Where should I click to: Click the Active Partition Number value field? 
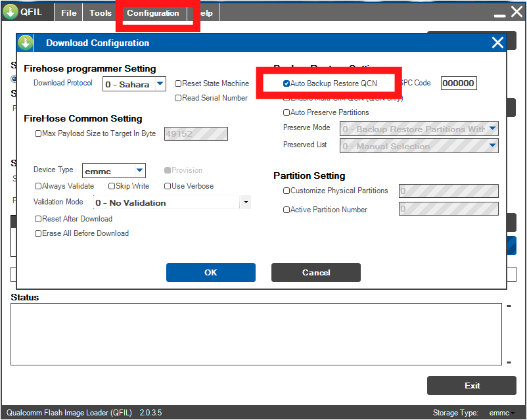(x=449, y=209)
